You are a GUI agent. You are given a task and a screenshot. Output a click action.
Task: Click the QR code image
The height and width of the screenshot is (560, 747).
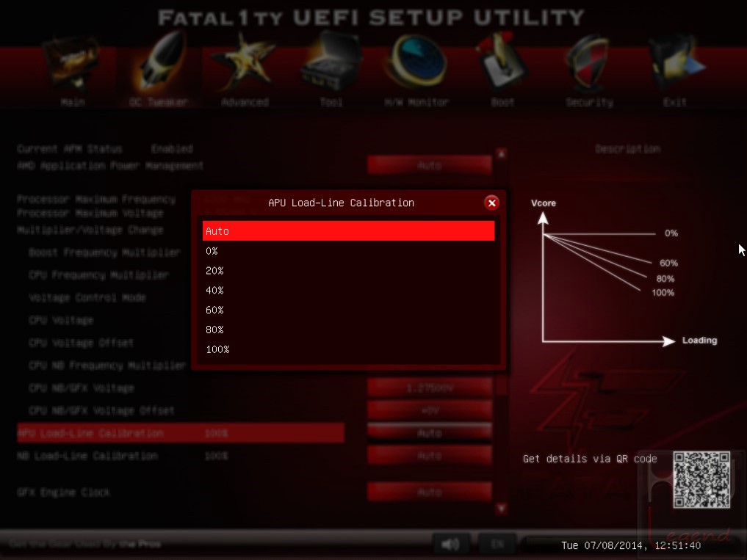701,480
